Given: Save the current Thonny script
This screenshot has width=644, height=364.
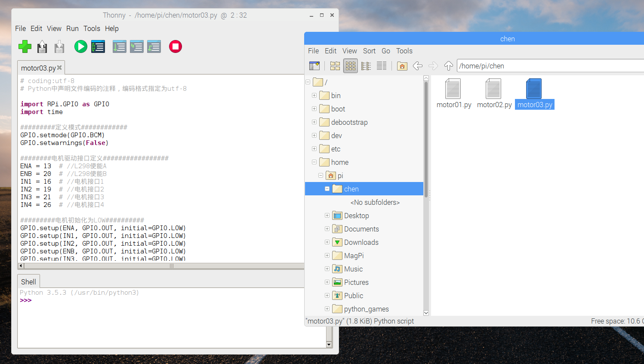Looking at the screenshot, I should (x=59, y=46).
